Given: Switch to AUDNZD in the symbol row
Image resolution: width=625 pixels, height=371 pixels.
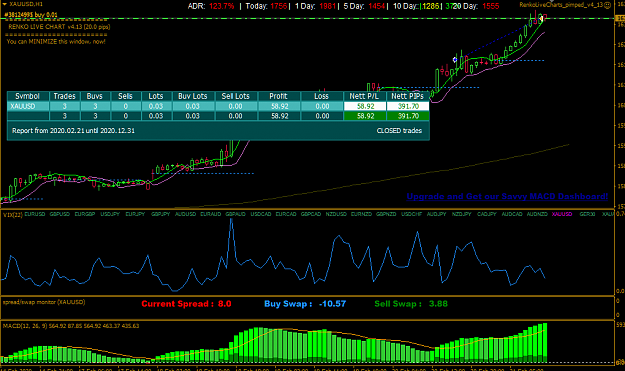Looking at the screenshot, I should (x=537, y=214).
